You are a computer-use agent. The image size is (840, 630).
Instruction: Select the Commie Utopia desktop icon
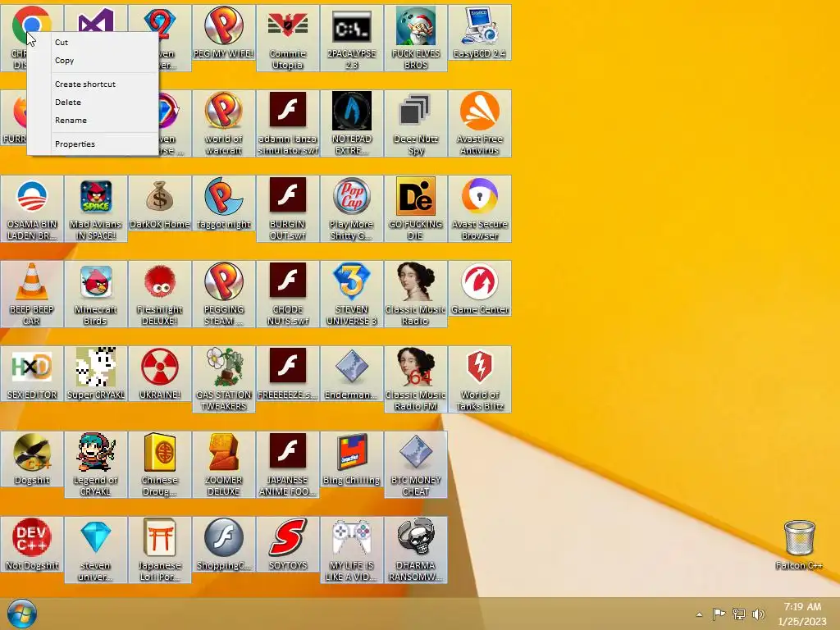[288, 38]
